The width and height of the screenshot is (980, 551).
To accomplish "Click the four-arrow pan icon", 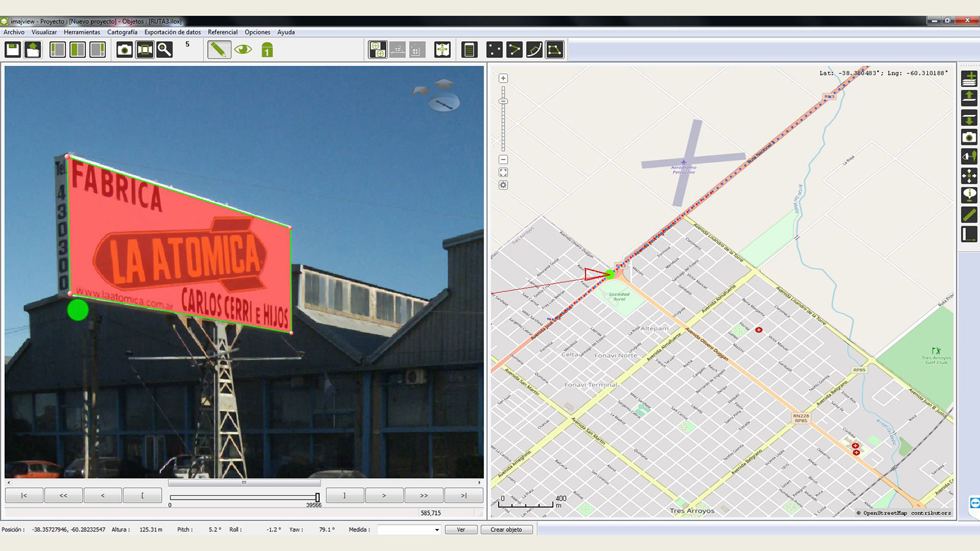I will point(970,176).
